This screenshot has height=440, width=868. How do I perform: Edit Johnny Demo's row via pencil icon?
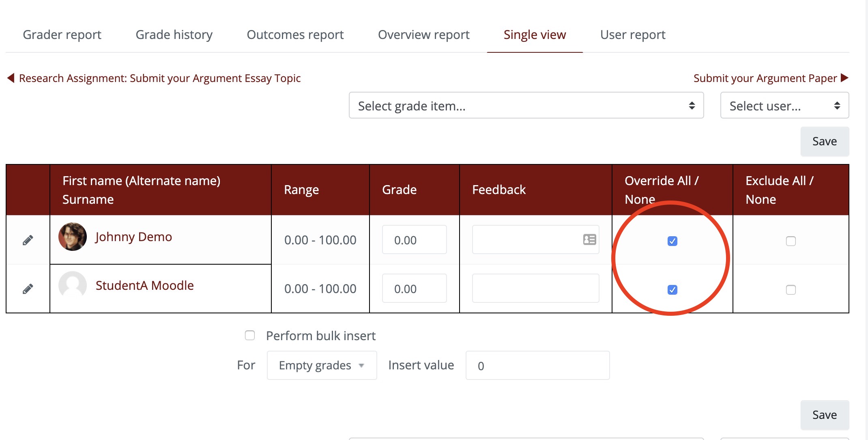pos(28,239)
